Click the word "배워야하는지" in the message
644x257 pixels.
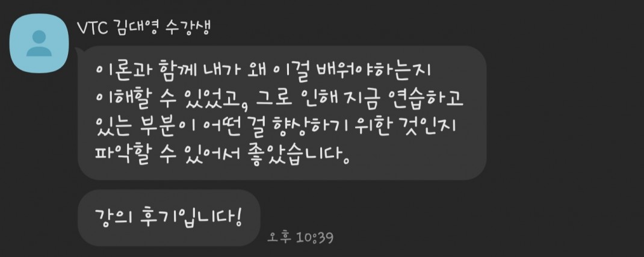coord(374,71)
